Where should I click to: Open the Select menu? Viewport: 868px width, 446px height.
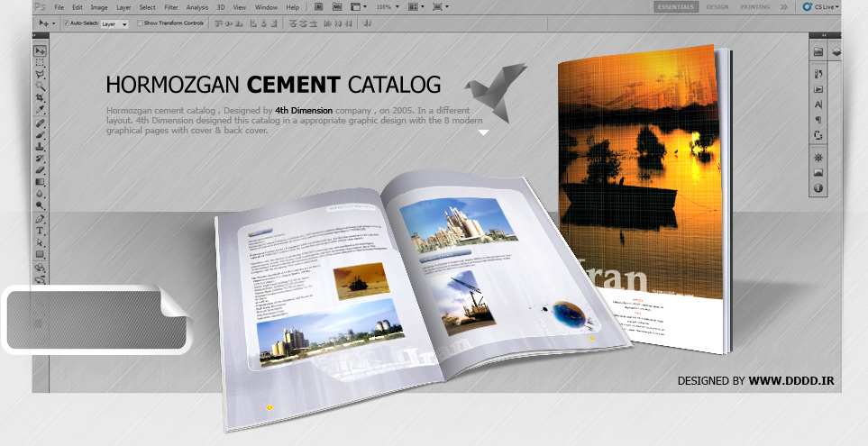coord(147,8)
